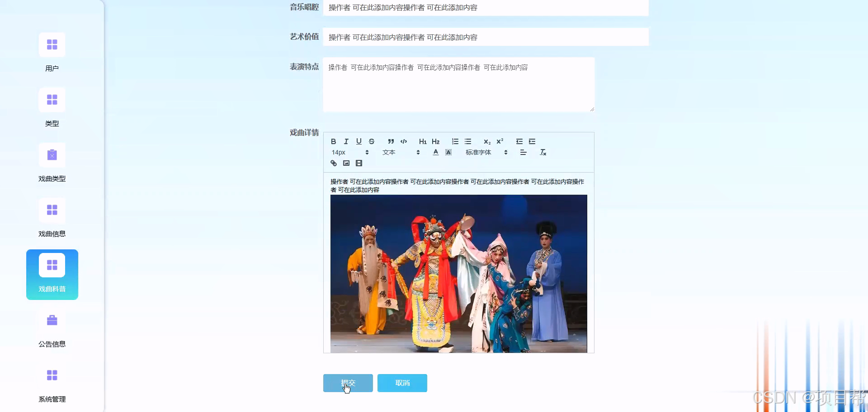Insert a blockquote in the editor
Image resolution: width=868 pixels, height=412 pixels.
pos(391,141)
